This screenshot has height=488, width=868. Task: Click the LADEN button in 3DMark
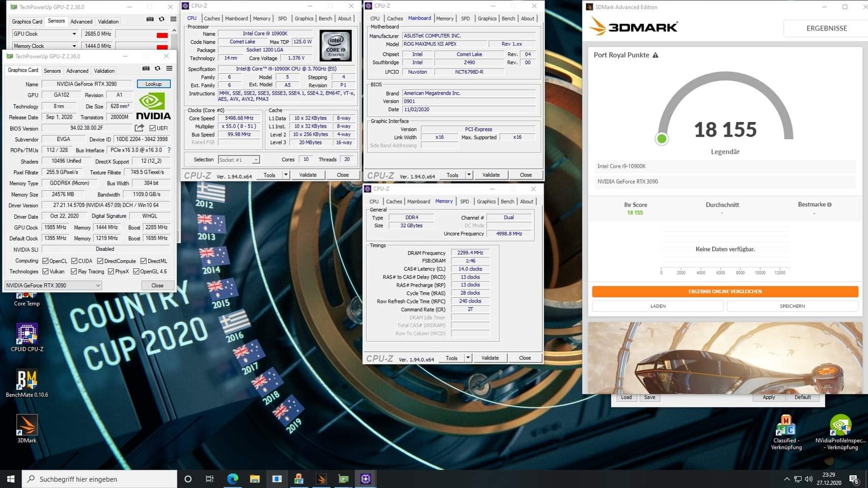click(x=658, y=306)
